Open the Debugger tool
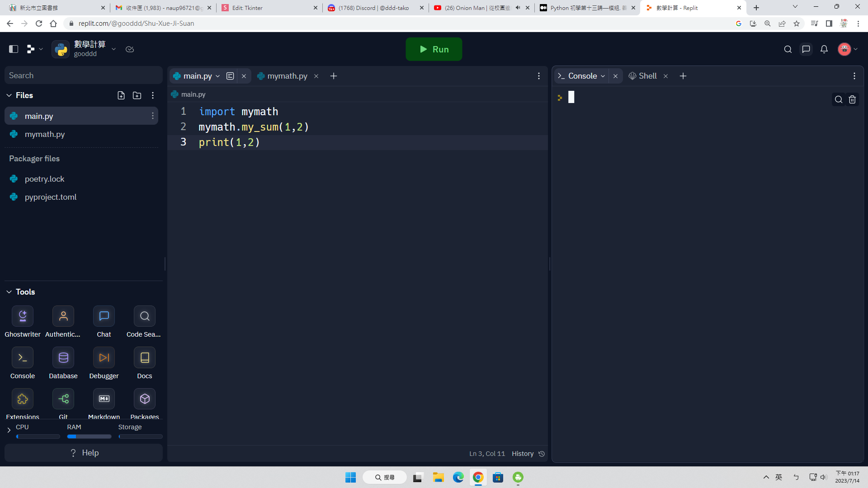 pos(104,358)
